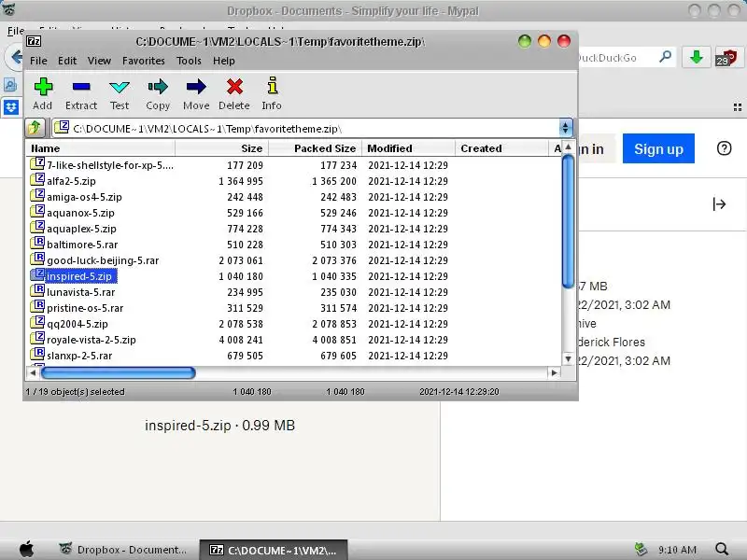Screen dimensions: 747x560
Task: Click the Mypal back arrow button
Action: point(16,58)
